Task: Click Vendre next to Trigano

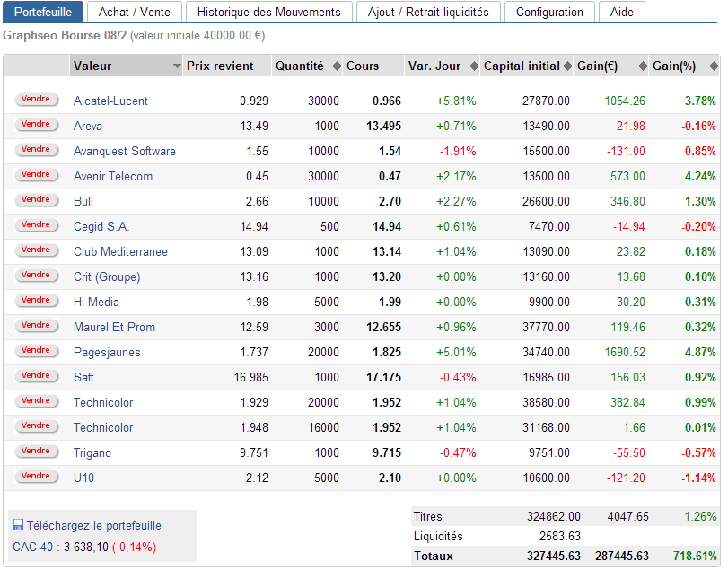Action: 36,451
